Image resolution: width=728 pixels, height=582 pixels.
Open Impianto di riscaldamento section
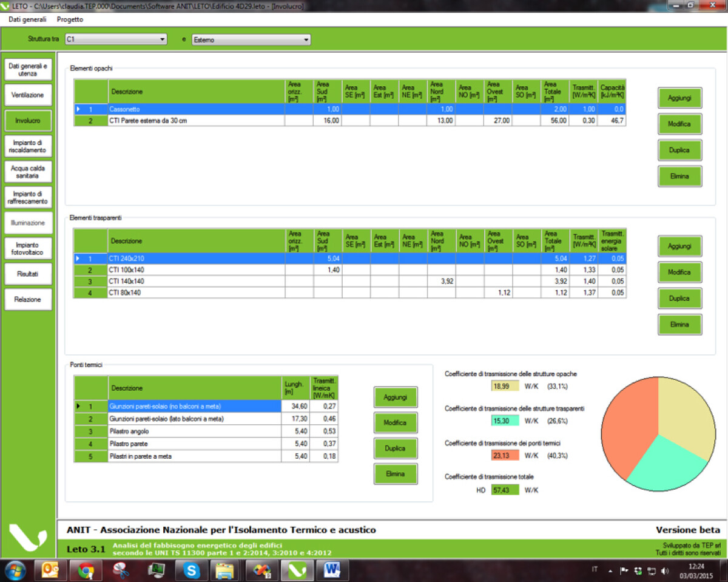point(28,146)
